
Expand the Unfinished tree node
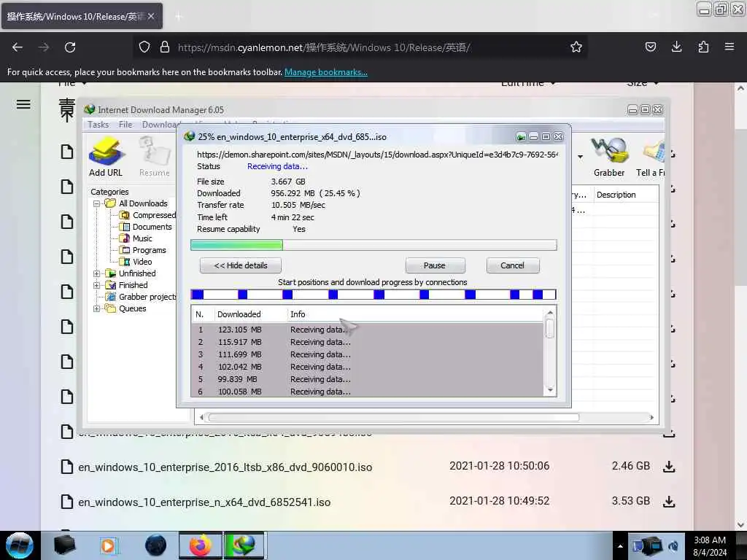pyautogui.click(x=97, y=274)
